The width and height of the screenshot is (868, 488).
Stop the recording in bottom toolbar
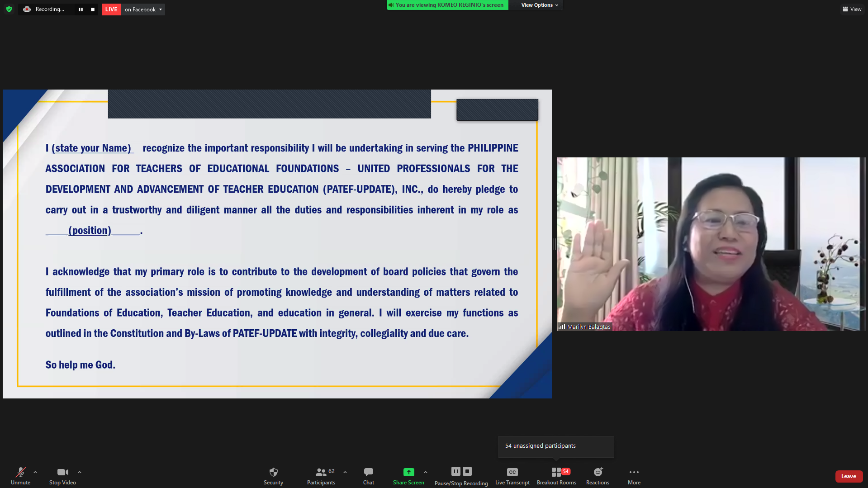coord(467,471)
